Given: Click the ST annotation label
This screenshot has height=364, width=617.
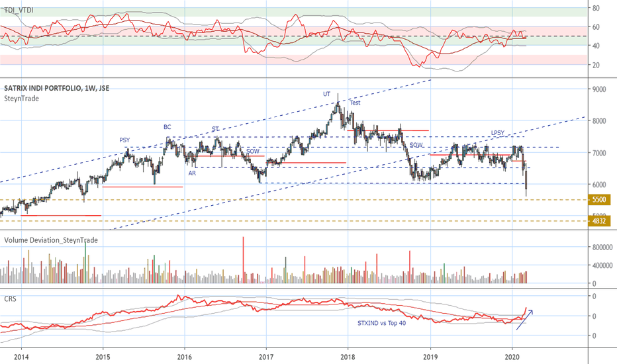Looking at the screenshot, I should (x=215, y=129).
